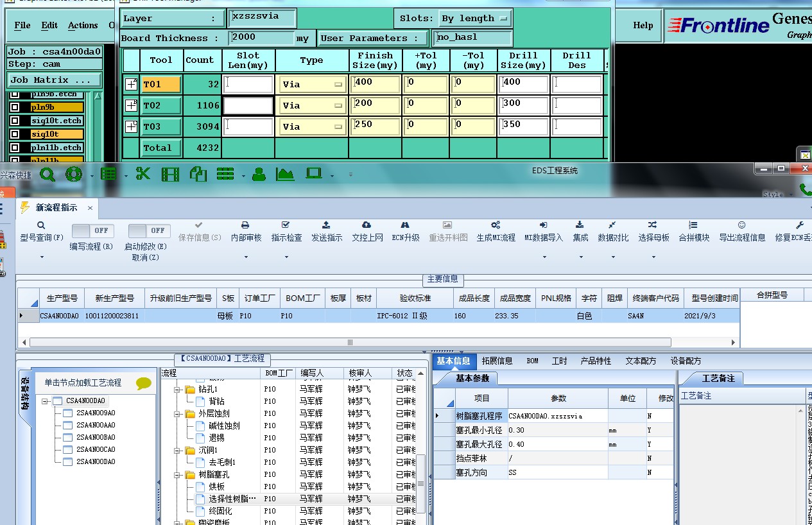
Task: Click the green laptop icon
Action: pos(314,173)
